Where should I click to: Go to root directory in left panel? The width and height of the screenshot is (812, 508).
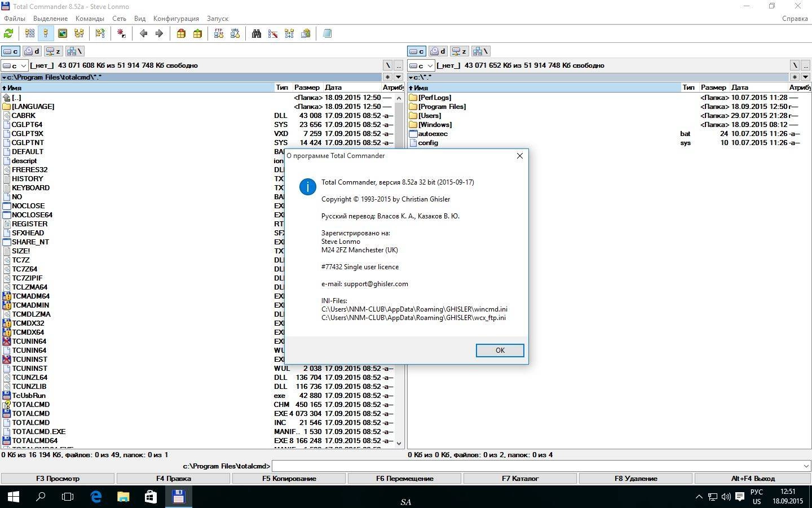(387, 65)
